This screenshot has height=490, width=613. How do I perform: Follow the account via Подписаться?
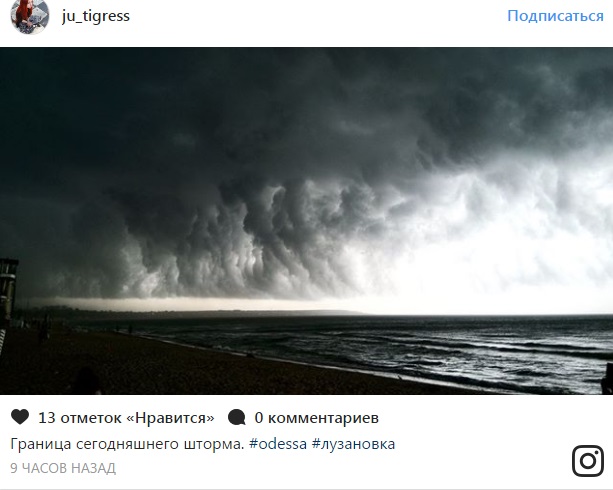pyautogui.click(x=555, y=16)
